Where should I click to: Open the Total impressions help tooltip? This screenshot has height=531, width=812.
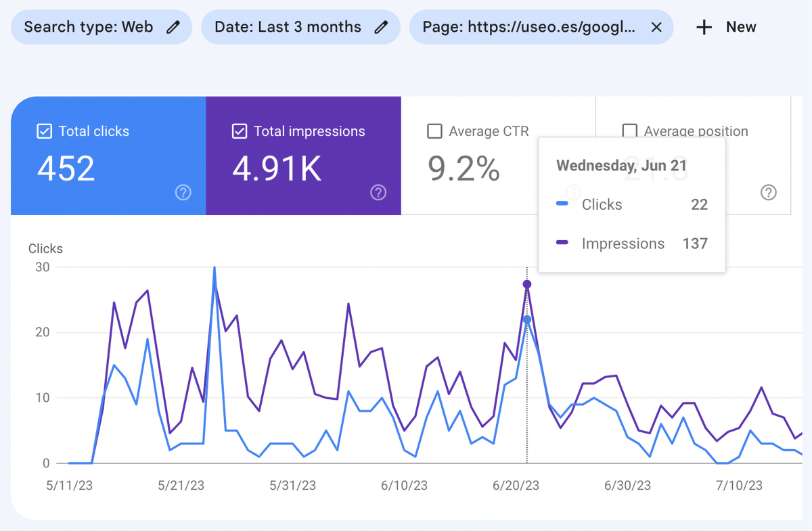[x=378, y=192]
